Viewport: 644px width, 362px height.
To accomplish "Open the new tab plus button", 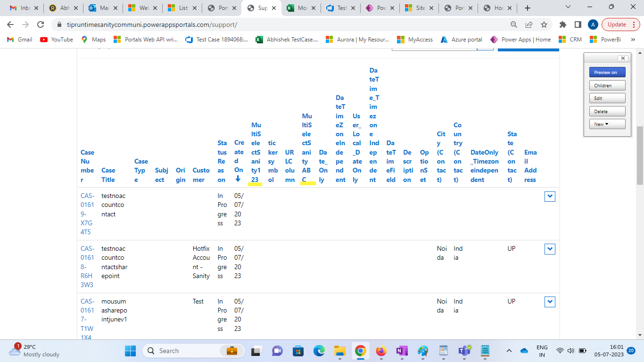I will pos(528,8).
